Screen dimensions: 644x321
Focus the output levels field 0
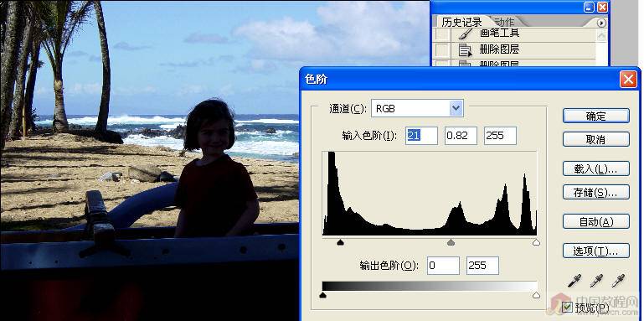point(443,266)
